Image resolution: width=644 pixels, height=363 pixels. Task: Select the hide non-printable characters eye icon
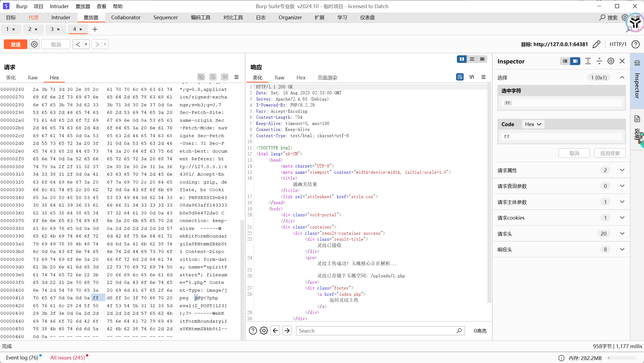(x=201, y=77)
